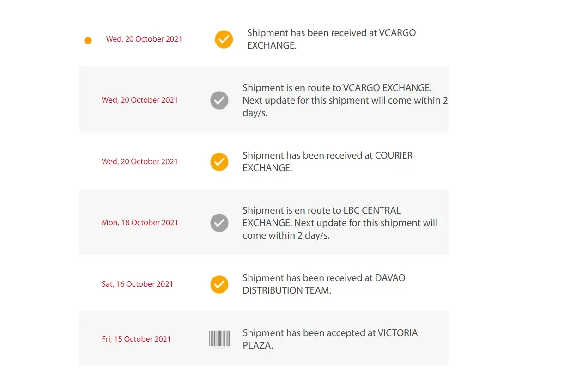Click the orange dot marking the latest status
The height and width of the screenshot is (369, 588).
(88, 41)
